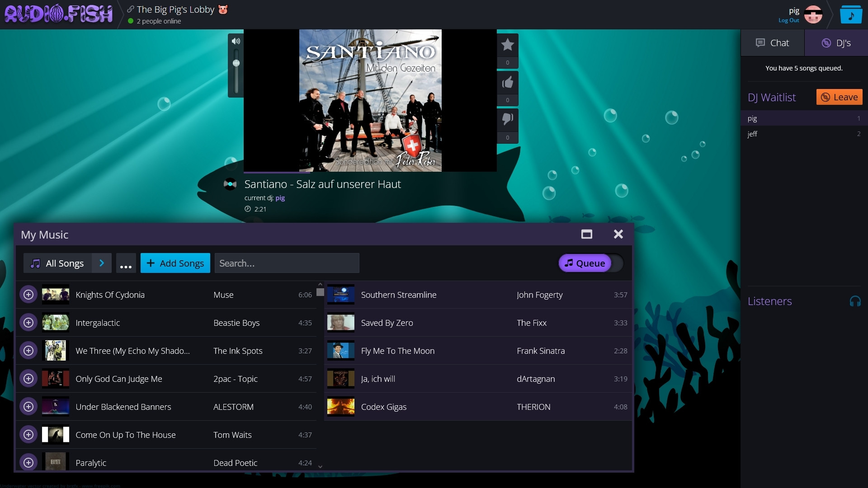
Task: Click the headphones icon beside Listeners
Action: click(856, 300)
